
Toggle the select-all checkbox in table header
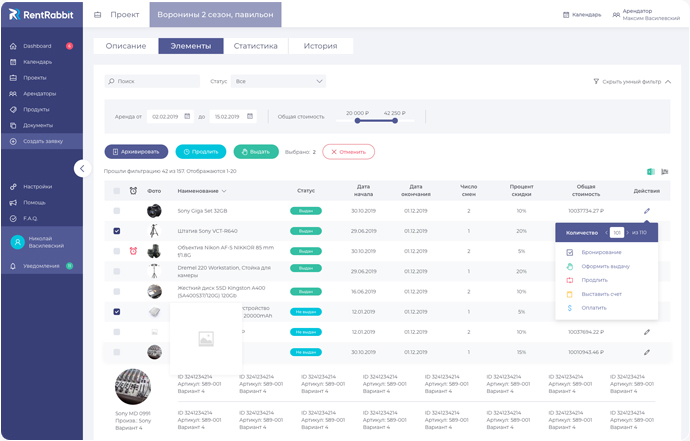coord(117,191)
